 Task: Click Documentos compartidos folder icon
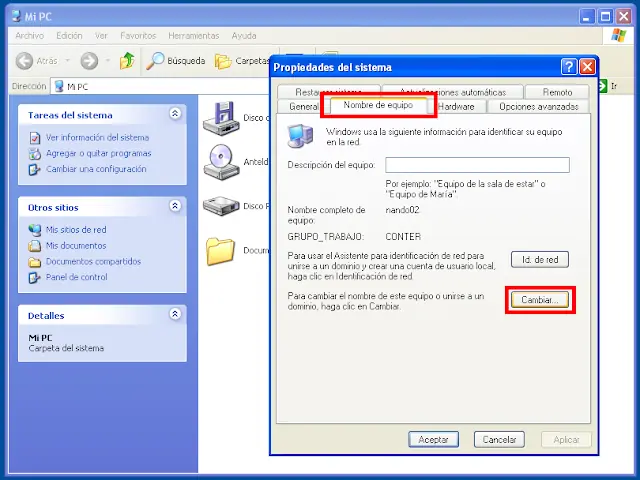[35, 262]
